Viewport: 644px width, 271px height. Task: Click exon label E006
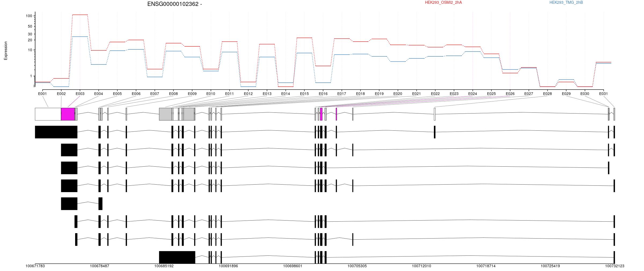coord(136,94)
